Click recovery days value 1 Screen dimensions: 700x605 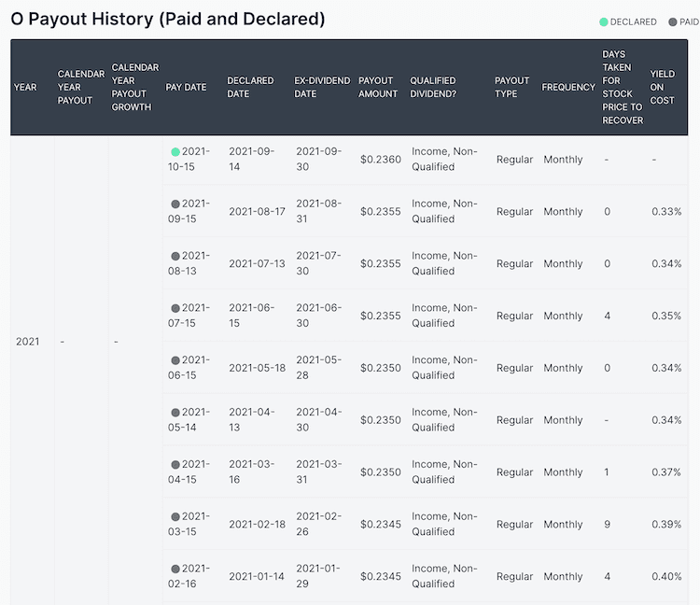pyautogui.click(x=607, y=472)
